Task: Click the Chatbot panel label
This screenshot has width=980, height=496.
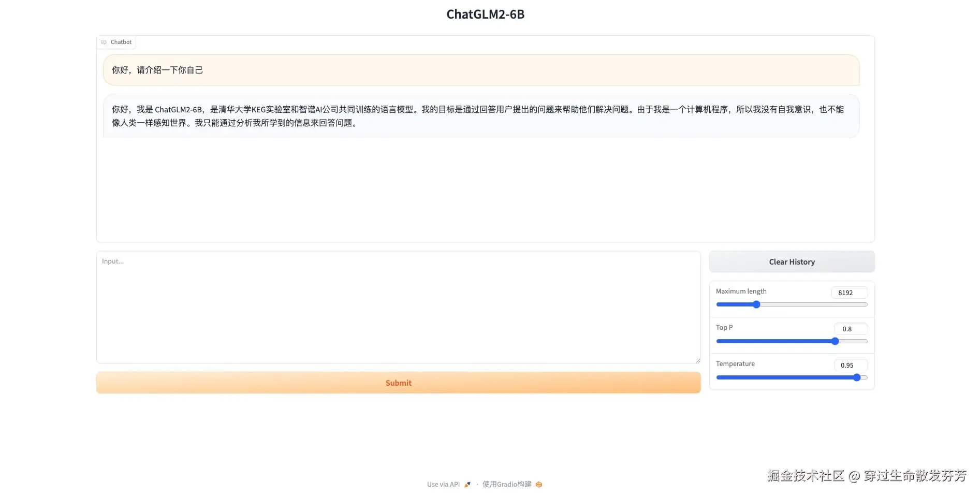Action: pos(121,42)
